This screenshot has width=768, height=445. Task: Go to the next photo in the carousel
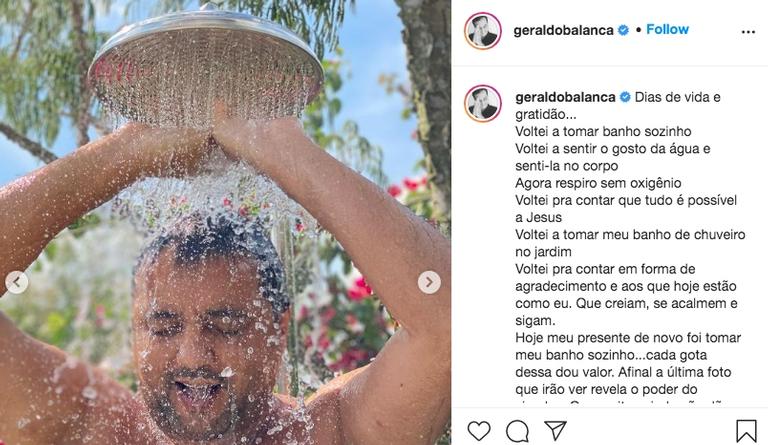[x=429, y=282]
